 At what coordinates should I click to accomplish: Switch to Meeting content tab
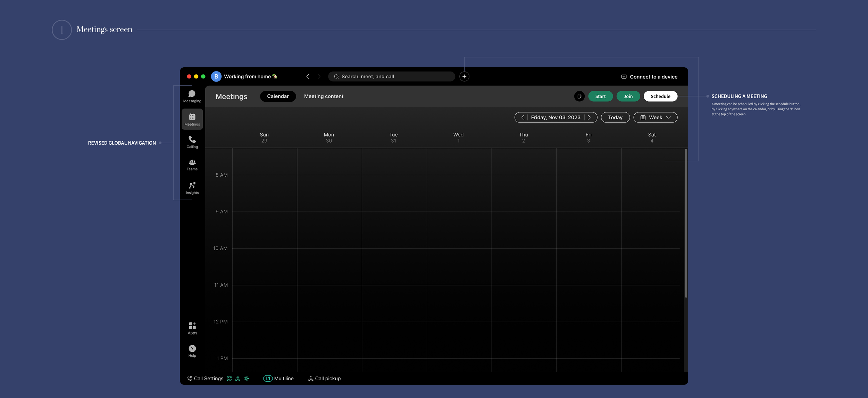pyautogui.click(x=324, y=96)
